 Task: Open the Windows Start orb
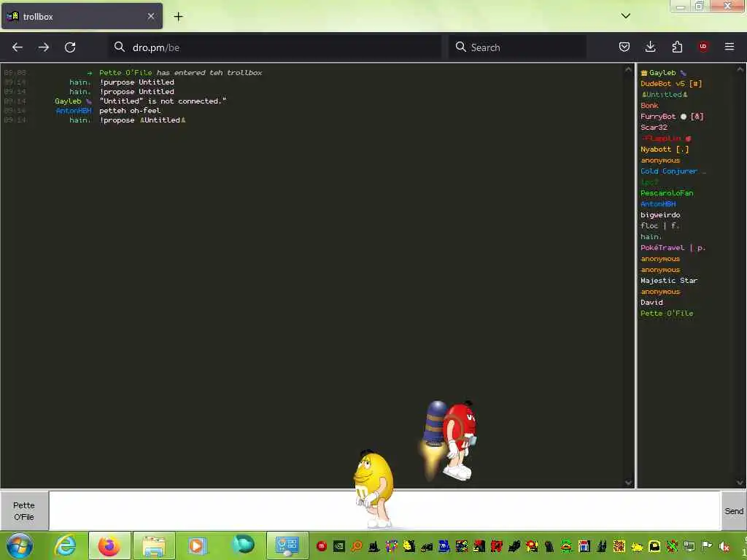[x=20, y=545]
